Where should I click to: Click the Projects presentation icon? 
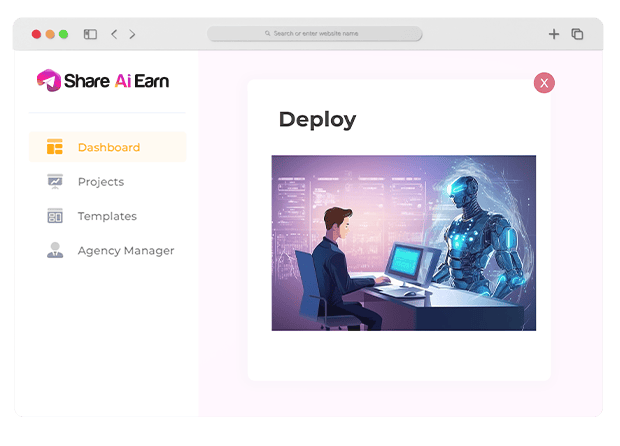tap(55, 182)
